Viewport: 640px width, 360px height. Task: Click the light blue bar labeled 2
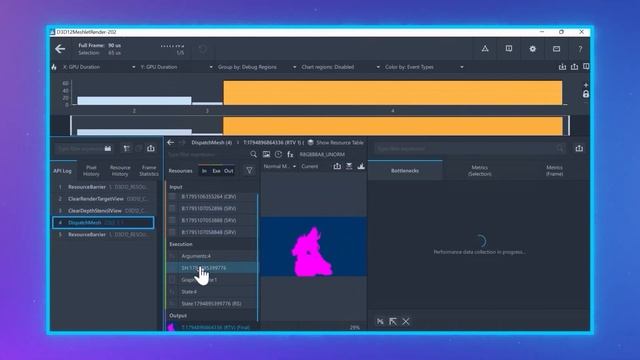(134, 100)
